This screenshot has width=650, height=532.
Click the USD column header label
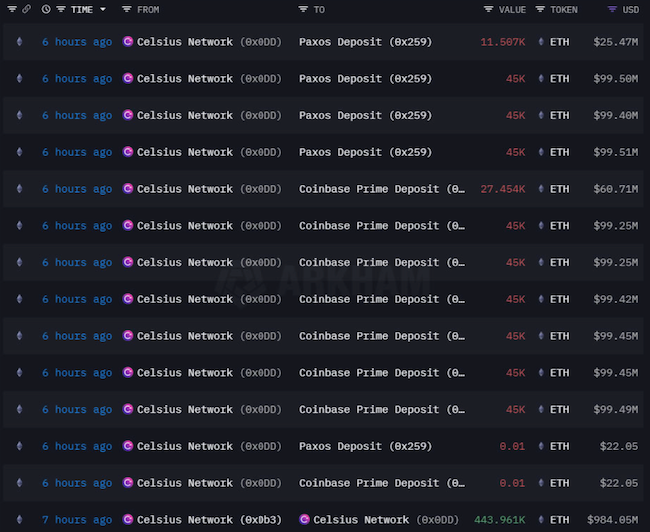(x=631, y=10)
